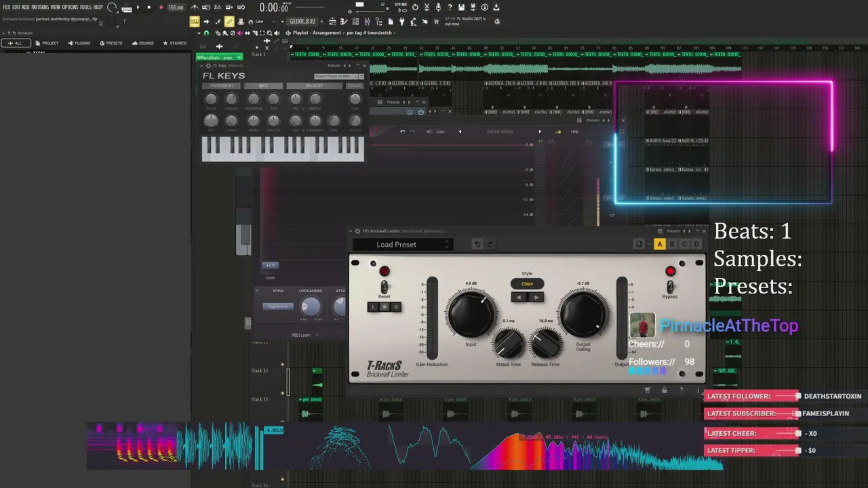Click a key on FL Keys keyboard

coord(283,149)
